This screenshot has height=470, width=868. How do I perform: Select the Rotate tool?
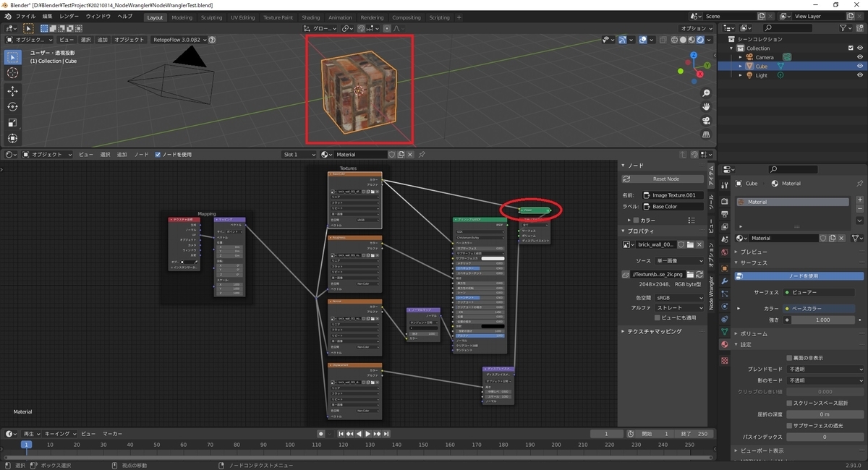(x=12, y=107)
